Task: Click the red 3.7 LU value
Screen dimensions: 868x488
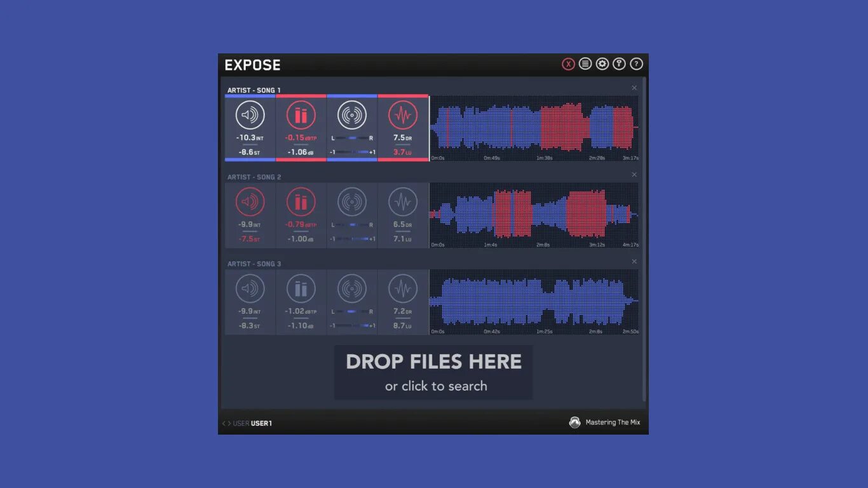Action: click(x=403, y=152)
